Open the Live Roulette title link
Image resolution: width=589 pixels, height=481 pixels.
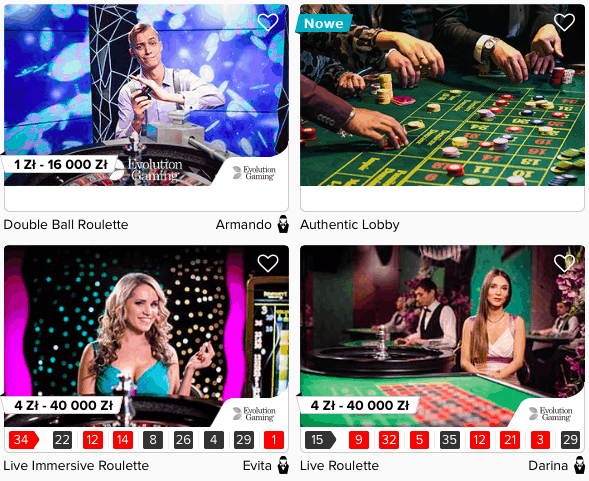click(340, 466)
